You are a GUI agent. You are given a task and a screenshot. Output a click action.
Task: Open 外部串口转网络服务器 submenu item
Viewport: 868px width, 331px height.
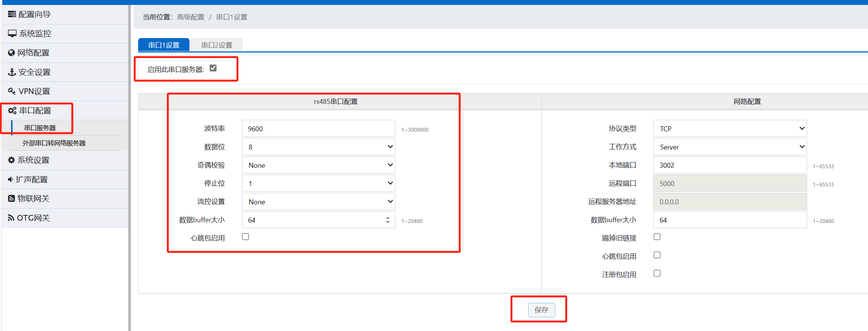pos(54,143)
